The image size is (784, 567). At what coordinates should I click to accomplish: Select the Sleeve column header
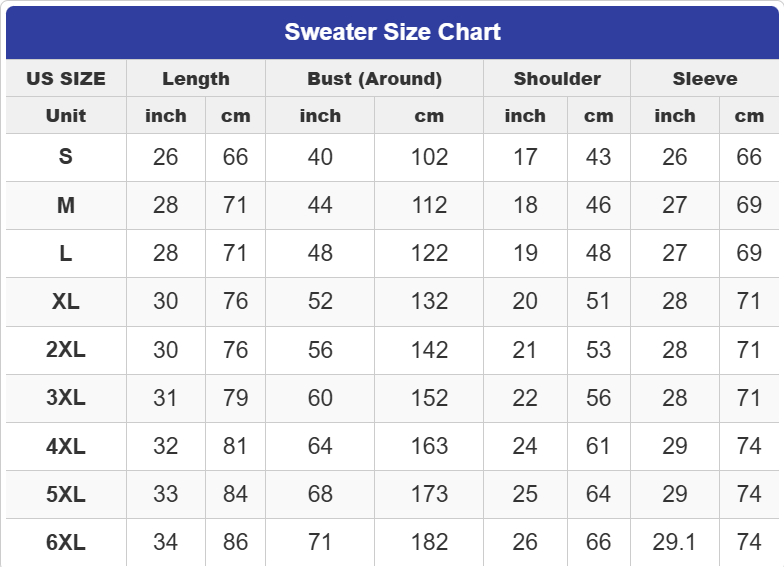pos(705,79)
